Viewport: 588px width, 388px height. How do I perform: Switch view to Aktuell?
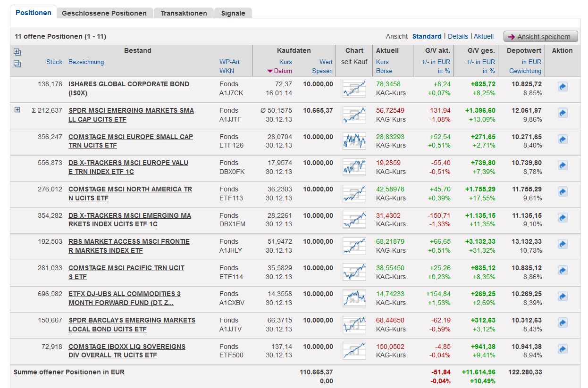(x=484, y=36)
